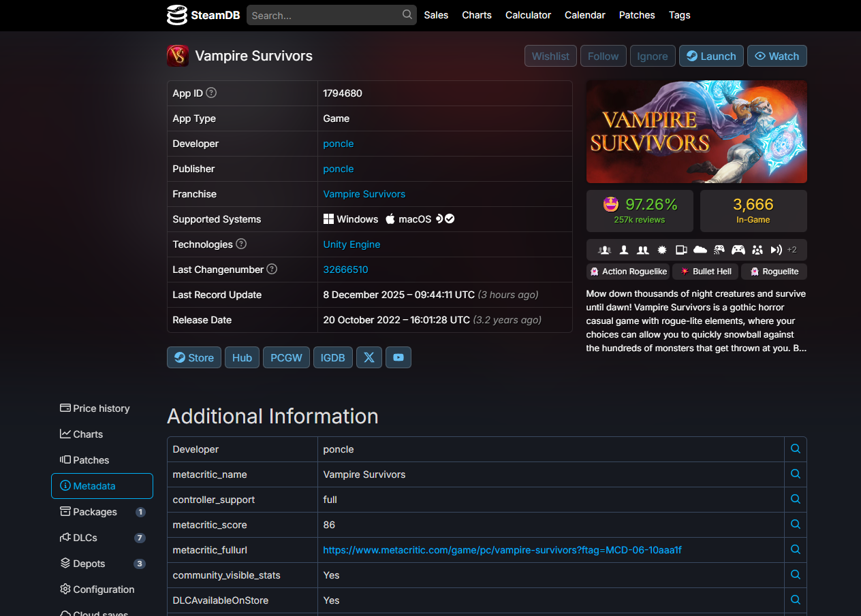Switch to Configuration sidebar tab
The height and width of the screenshot is (616, 861).
tap(102, 589)
